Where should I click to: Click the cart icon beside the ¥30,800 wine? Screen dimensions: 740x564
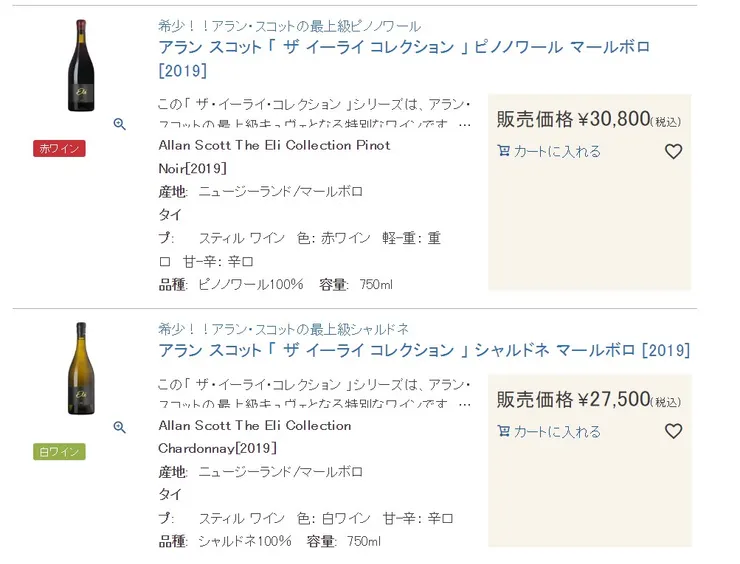(x=503, y=152)
